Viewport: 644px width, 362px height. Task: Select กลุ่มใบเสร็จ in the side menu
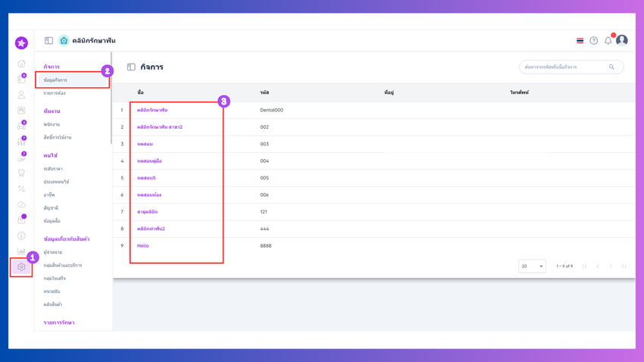pos(55,278)
